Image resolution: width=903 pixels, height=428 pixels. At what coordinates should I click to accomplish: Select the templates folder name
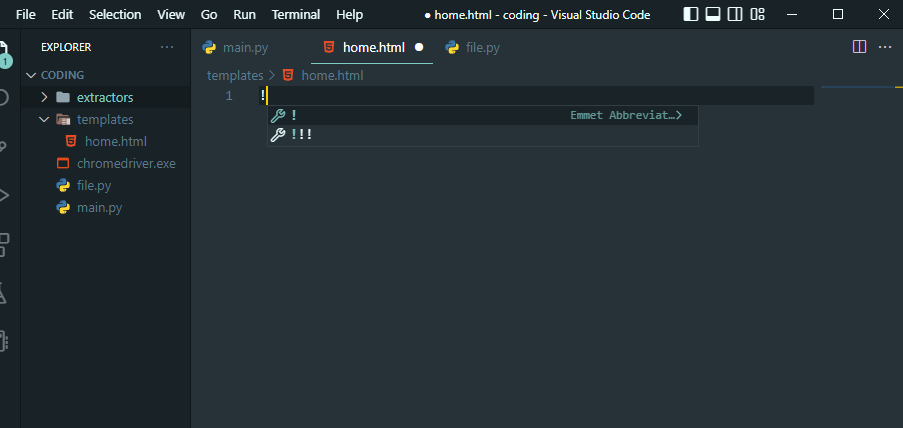coord(105,119)
